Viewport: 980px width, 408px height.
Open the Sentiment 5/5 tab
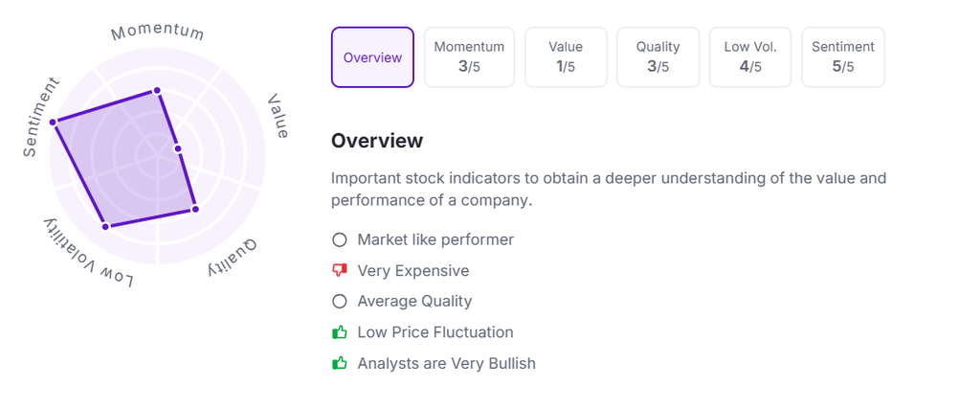[842, 57]
